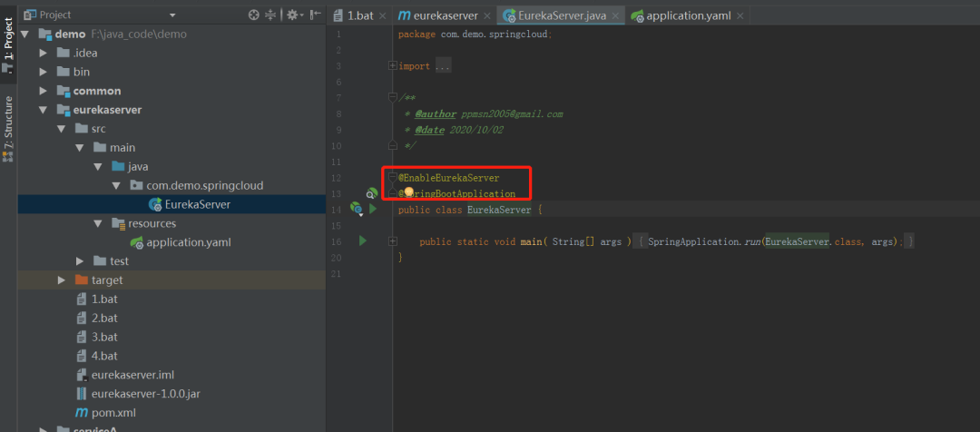Open the 7: Structure tool window tab
The width and height of the screenshot is (980, 432).
pos(8,128)
